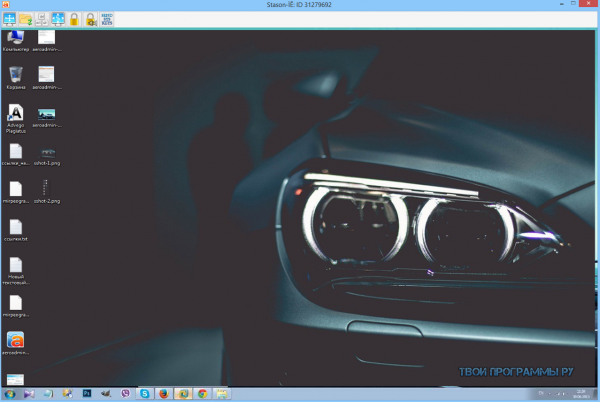The image size is (600, 402).
Task: Select the ссылки.txt file
Action: pos(16,230)
